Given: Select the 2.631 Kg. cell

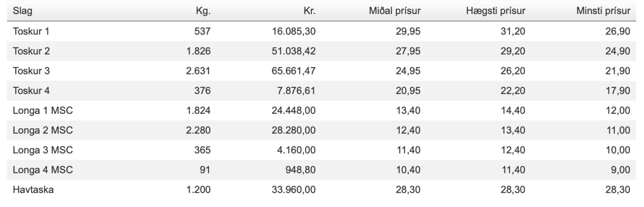Looking at the screenshot, I should [x=198, y=71].
